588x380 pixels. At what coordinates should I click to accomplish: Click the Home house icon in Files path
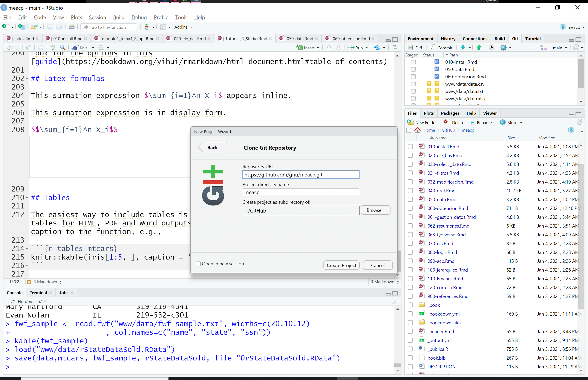coord(417,130)
